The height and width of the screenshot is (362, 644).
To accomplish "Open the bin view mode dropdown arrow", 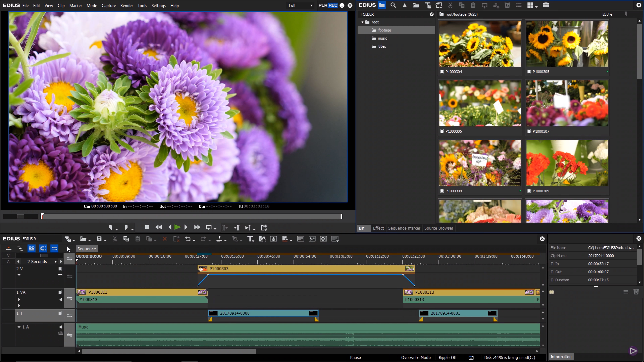I will (x=536, y=7).
